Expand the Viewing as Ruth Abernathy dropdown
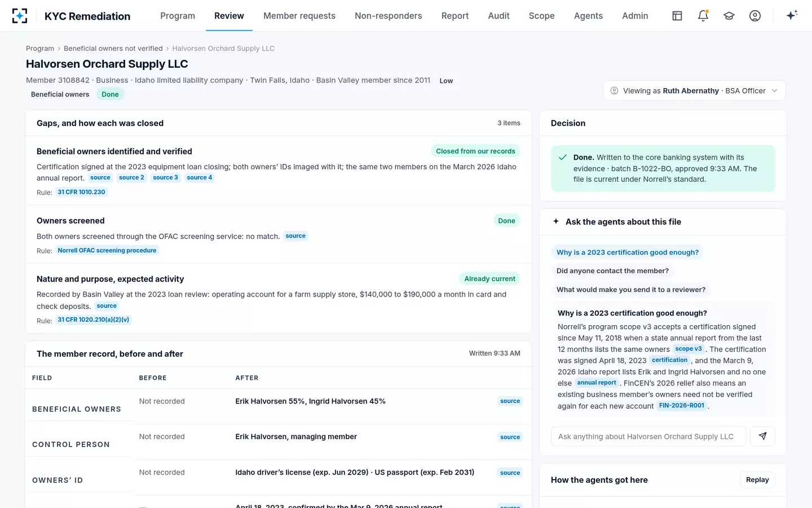Viewport: 812px width, 508px height. coord(694,91)
